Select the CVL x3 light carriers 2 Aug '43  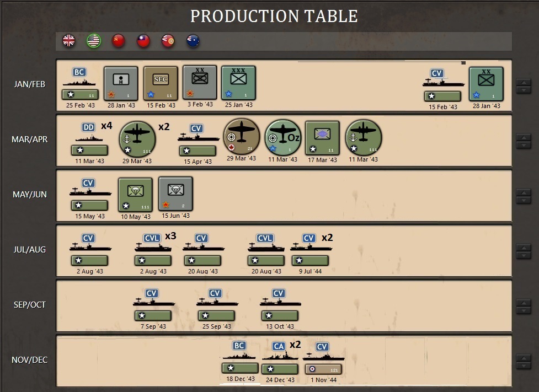[x=153, y=249]
